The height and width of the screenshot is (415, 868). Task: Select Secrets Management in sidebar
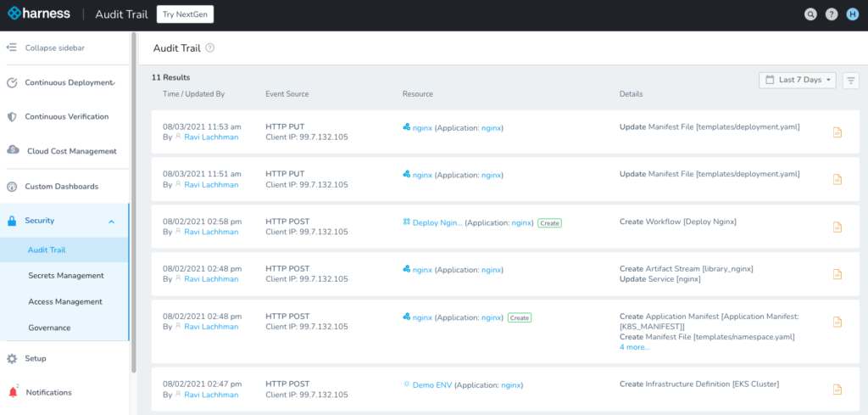(x=64, y=276)
